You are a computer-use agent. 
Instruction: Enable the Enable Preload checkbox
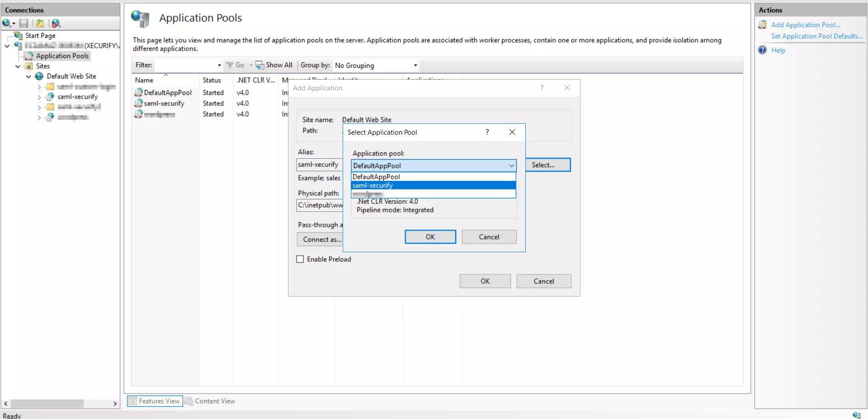(300, 259)
